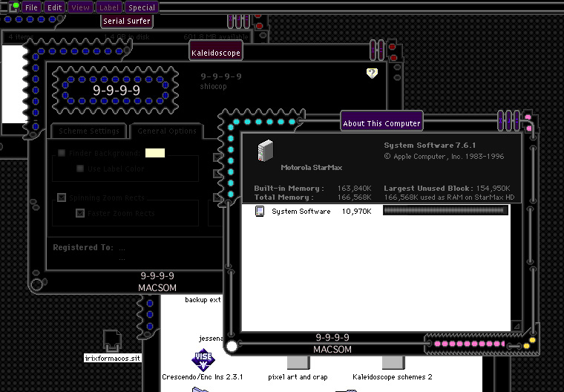
Task: Toggle the Finder Background checkbox
Action: (x=62, y=153)
